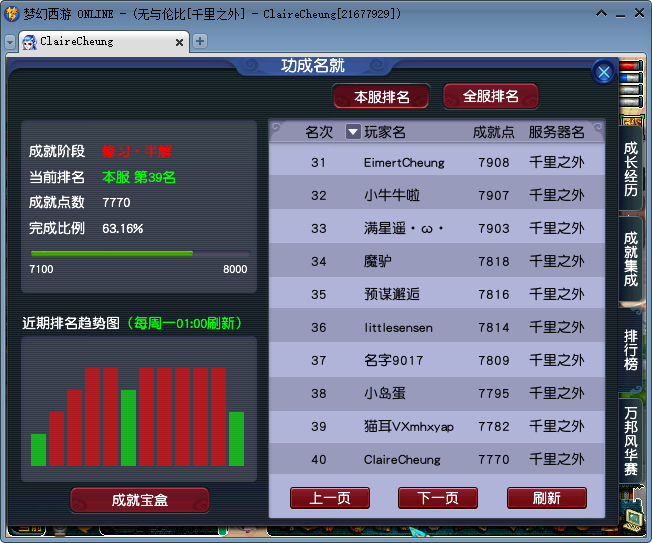Close the 功成名就 panel with the blue X
The image size is (652, 543).
pyautogui.click(x=603, y=73)
